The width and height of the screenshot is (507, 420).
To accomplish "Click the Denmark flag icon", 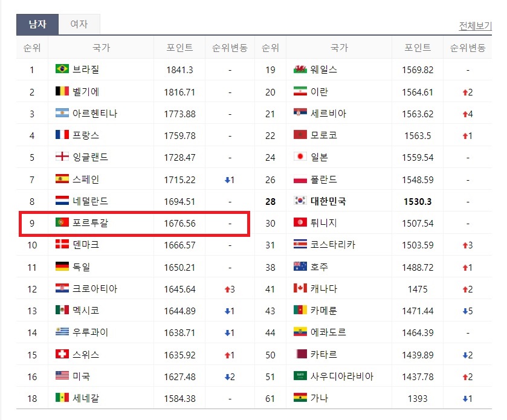I will click(62, 244).
